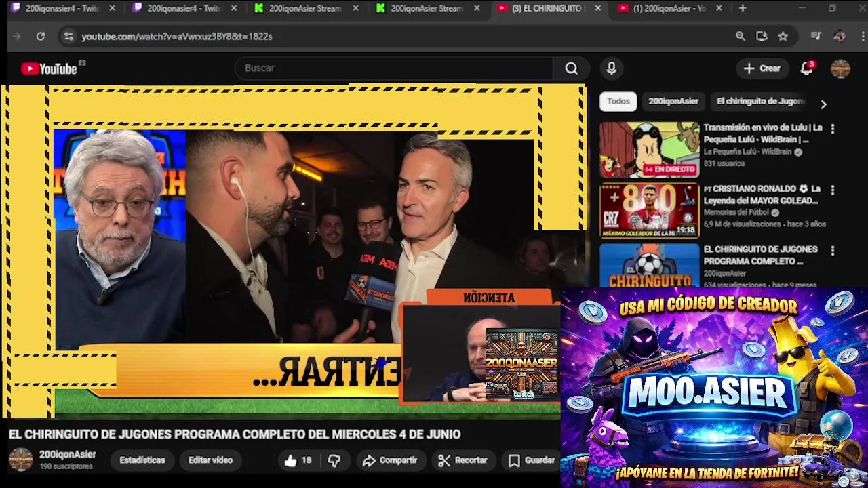
Task: Save the video with Guardar
Action: point(532,460)
